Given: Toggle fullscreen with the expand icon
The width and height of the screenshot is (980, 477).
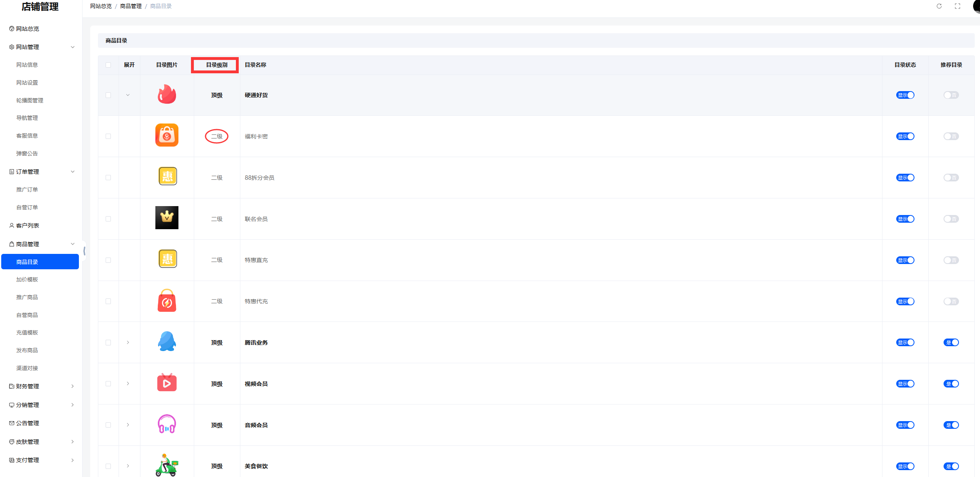Looking at the screenshot, I should click(957, 6).
